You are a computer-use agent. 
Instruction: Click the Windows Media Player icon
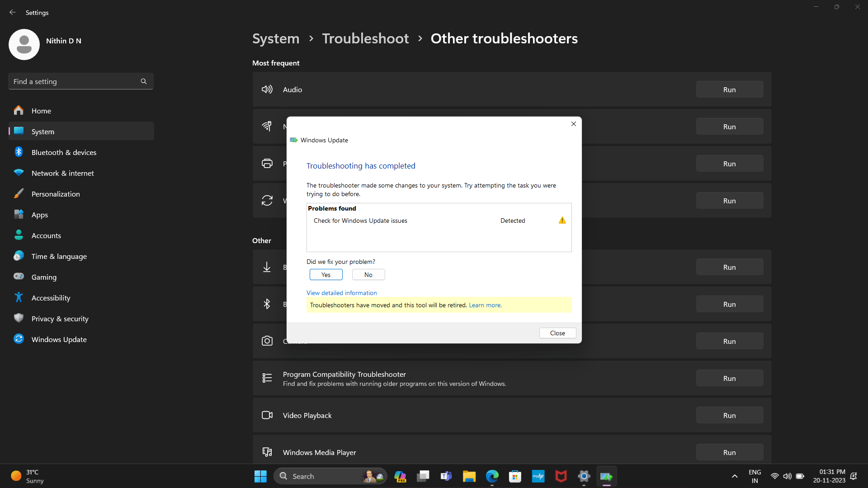click(267, 452)
